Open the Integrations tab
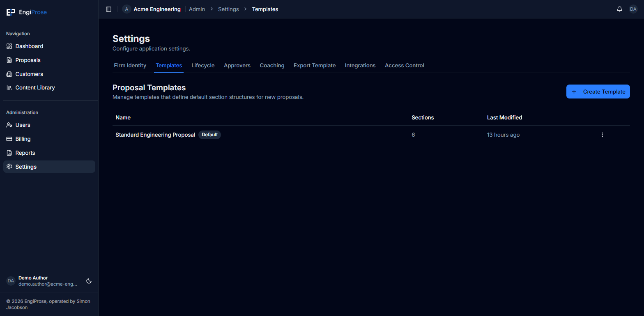Viewport: 644px width, 316px height. [360, 65]
